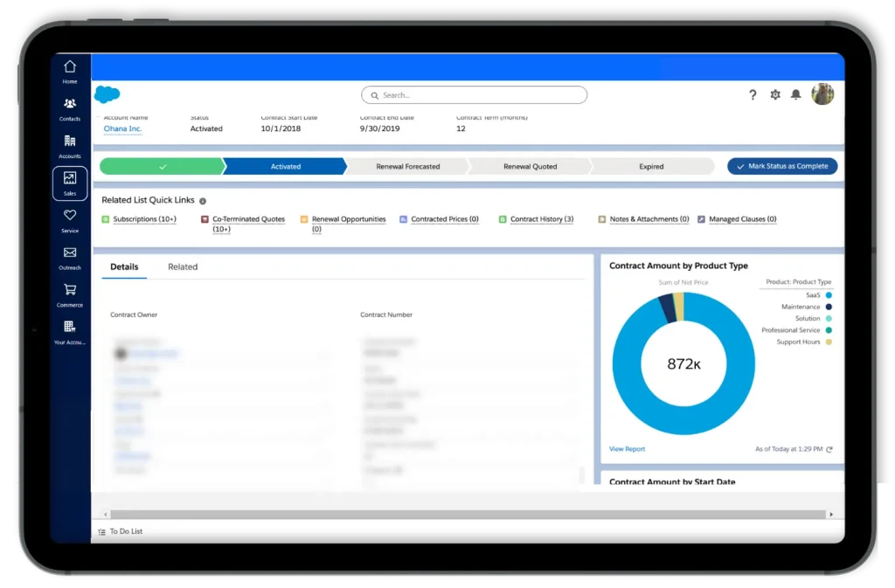895x588 pixels.
Task: Open Service in the sidebar
Action: coord(70,221)
